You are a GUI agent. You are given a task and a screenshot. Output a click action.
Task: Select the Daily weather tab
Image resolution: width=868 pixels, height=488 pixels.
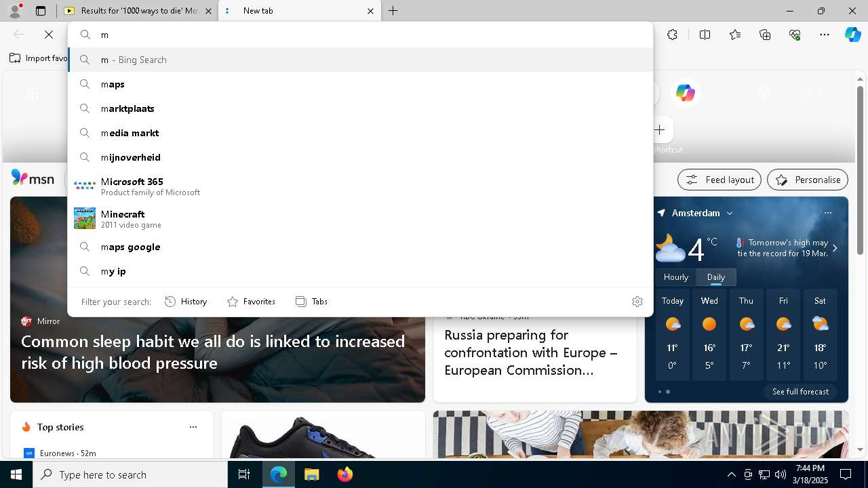(x=716, y=277)
